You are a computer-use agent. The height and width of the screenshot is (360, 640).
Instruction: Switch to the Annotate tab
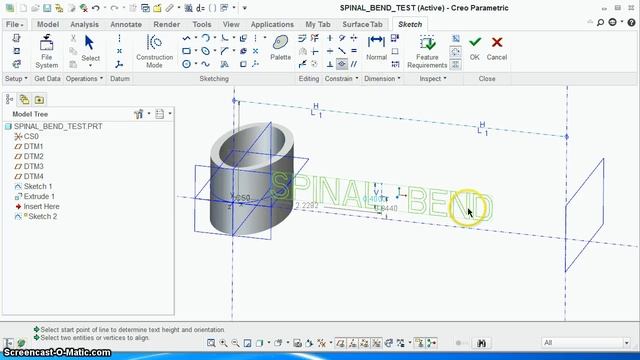126,24
